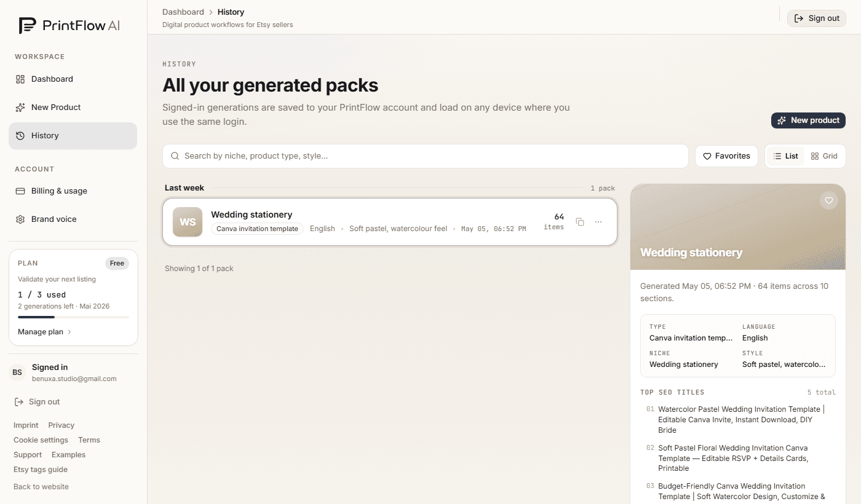This screenshot has height=504, width=861.
Task: Click the Canva invitation template tag
Action: pyautogui.click(x=257, y=229)
